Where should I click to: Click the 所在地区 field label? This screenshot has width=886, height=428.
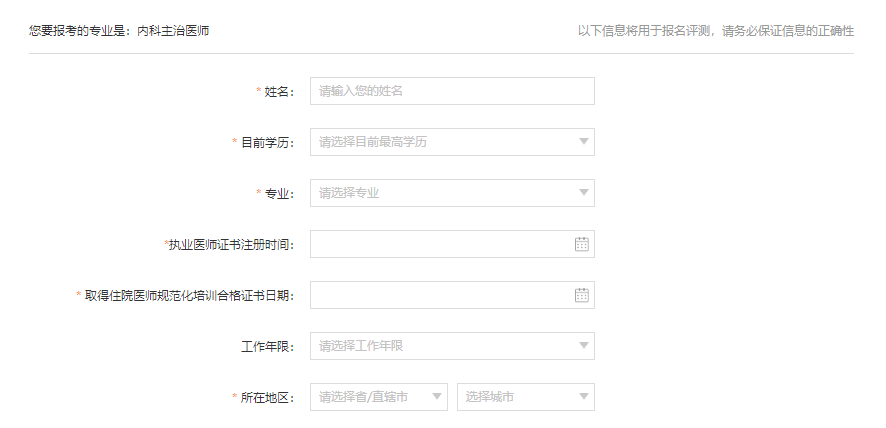pos(267,398)
